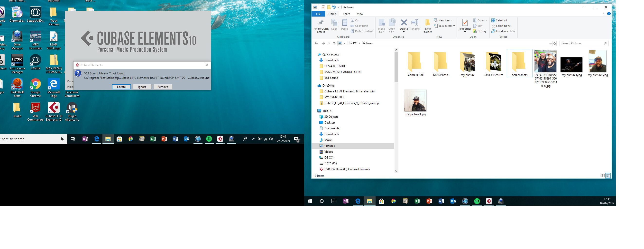Open the Easy access dropdown

coord(444,26)
